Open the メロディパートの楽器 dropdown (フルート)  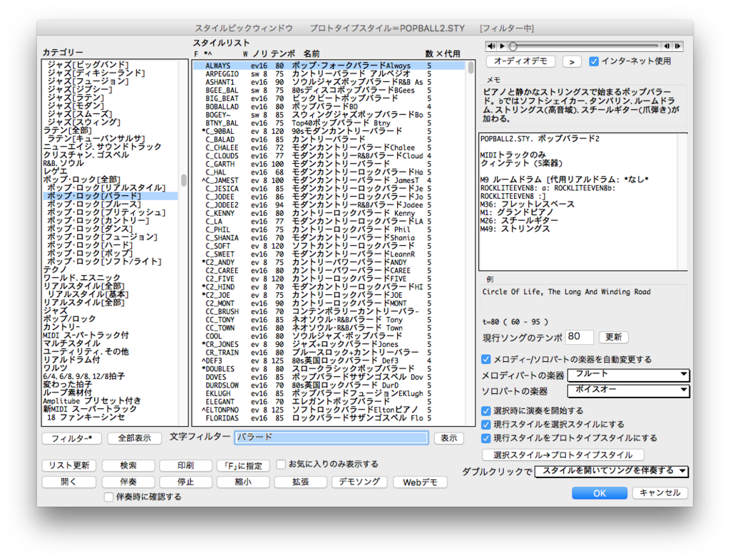[x=628, y=375]
